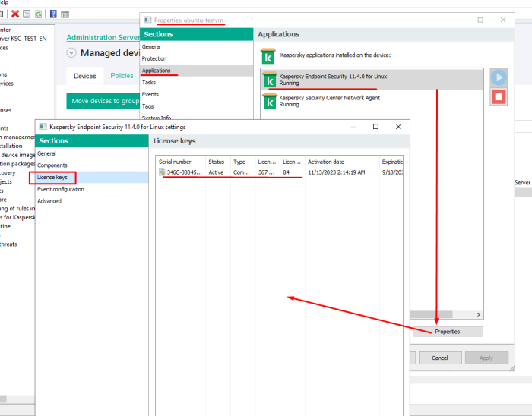The height and width of the screenshot is (416, 532).
Task: Select server KSC-TEST-EN tree node
Action: (24, 39)
